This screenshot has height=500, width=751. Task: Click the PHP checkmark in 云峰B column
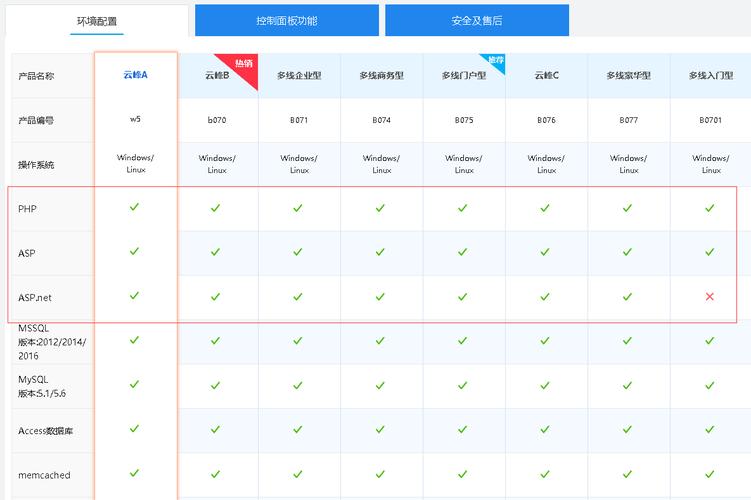pos(216,208)
